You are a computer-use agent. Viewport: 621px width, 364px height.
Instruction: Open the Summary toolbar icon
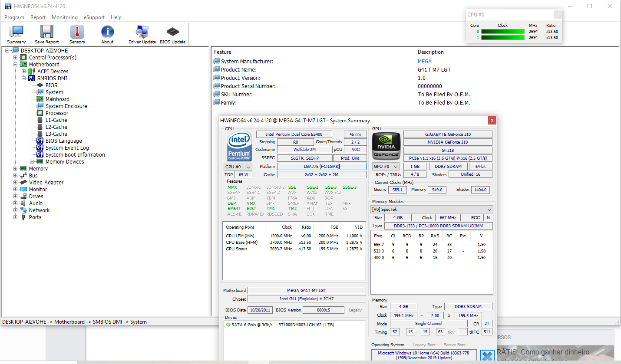pyautogui.click(x=16, y=34)
